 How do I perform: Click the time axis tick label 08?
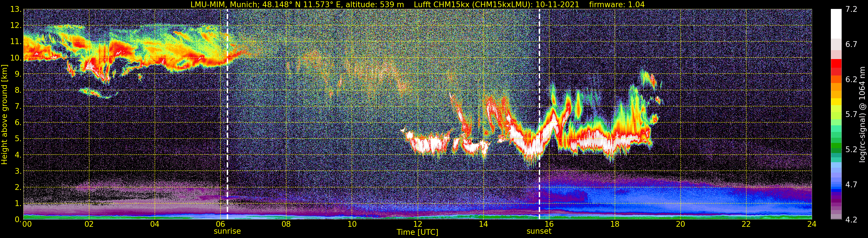(286, 224)
